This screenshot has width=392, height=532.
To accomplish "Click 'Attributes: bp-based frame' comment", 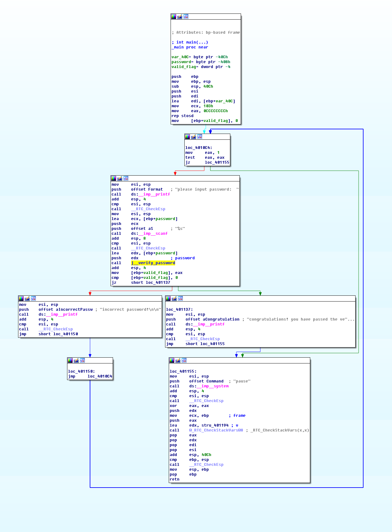I will (x=206, y=32).
